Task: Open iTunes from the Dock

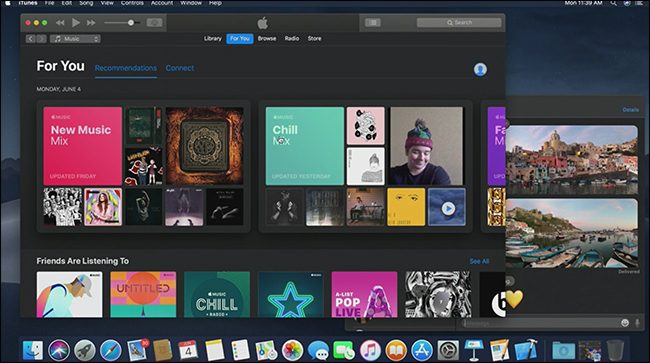Action: (x=370, y=350)
